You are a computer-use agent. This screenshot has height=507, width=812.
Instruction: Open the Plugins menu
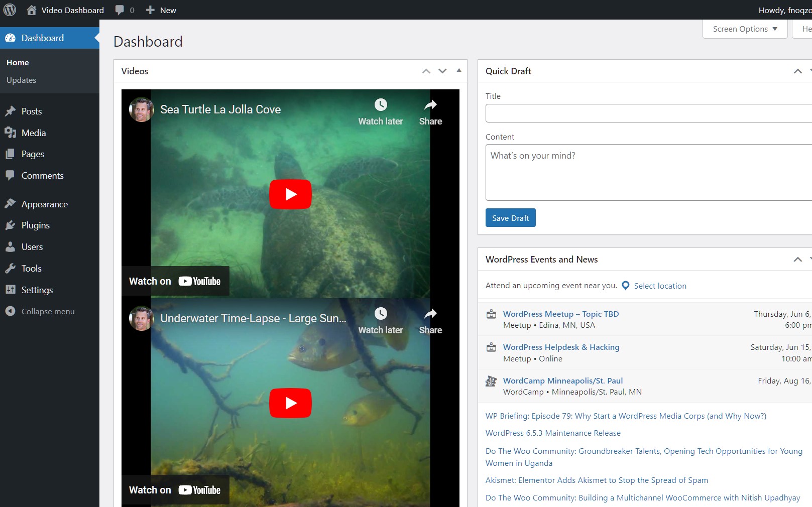[x=35, y=225]
